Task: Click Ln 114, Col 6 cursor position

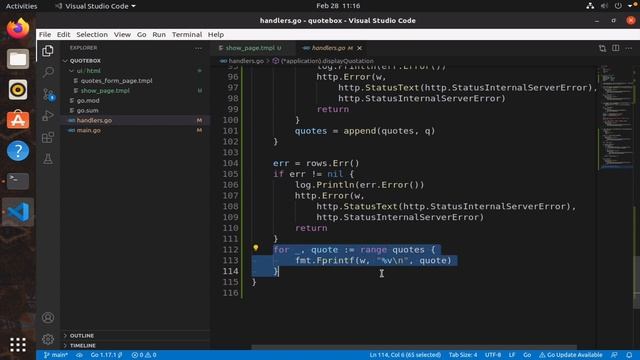Action: pos(405,355)
